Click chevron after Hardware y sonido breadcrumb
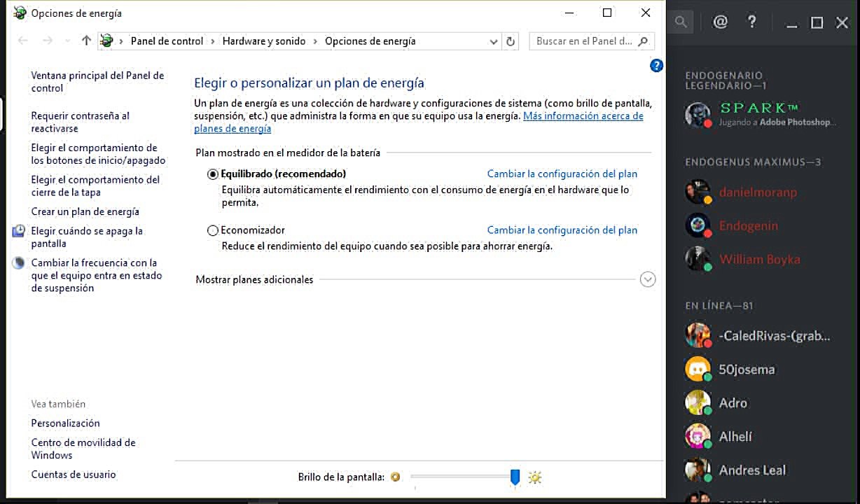 coord(314,41)
